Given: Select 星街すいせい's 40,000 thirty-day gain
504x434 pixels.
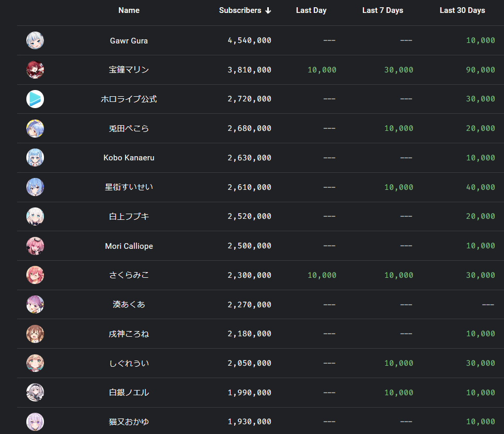Looking at the screenshot, I should [481, 187].
